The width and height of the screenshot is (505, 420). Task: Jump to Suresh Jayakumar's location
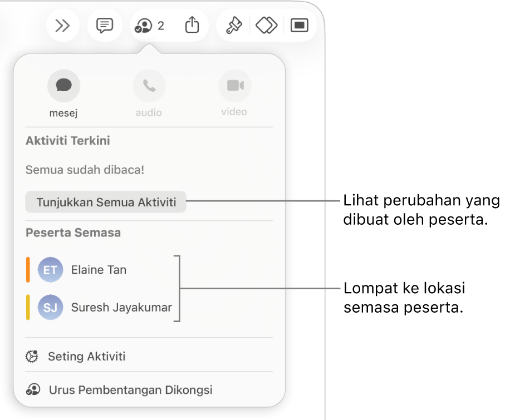point(99,308)
